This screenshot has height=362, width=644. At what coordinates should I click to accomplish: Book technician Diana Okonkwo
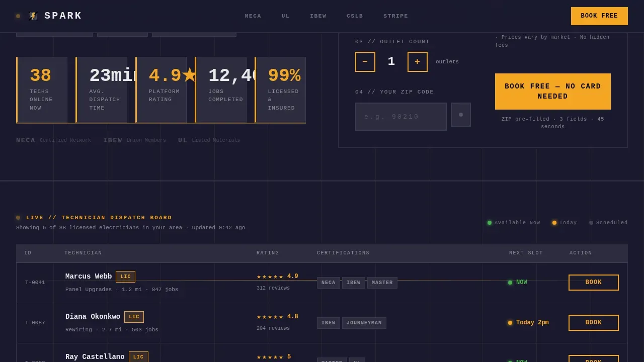coord(594,323)
